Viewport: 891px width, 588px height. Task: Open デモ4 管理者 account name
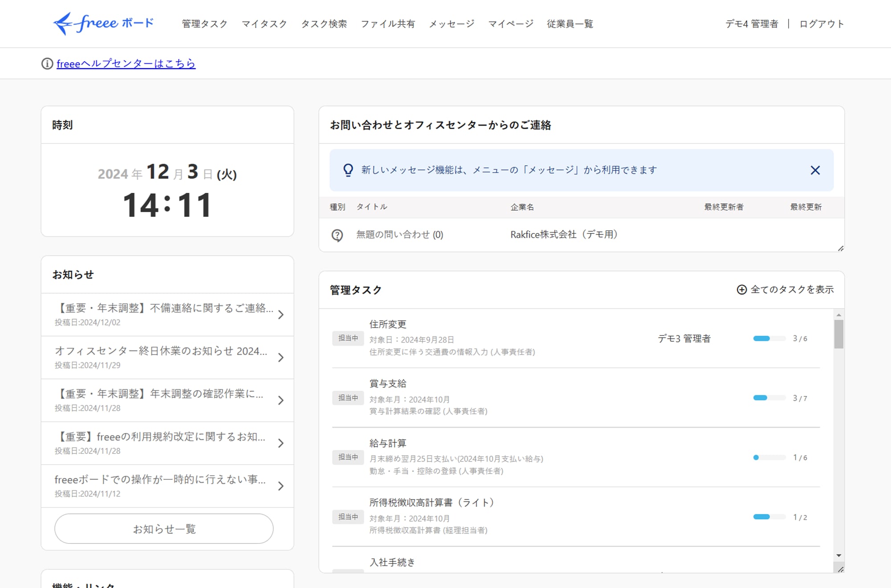751,24
